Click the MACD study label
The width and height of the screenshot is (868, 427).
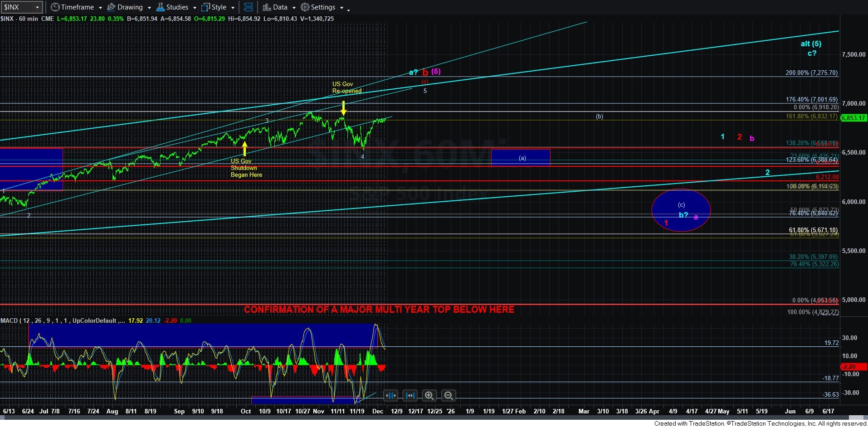[x=9, y=320]
